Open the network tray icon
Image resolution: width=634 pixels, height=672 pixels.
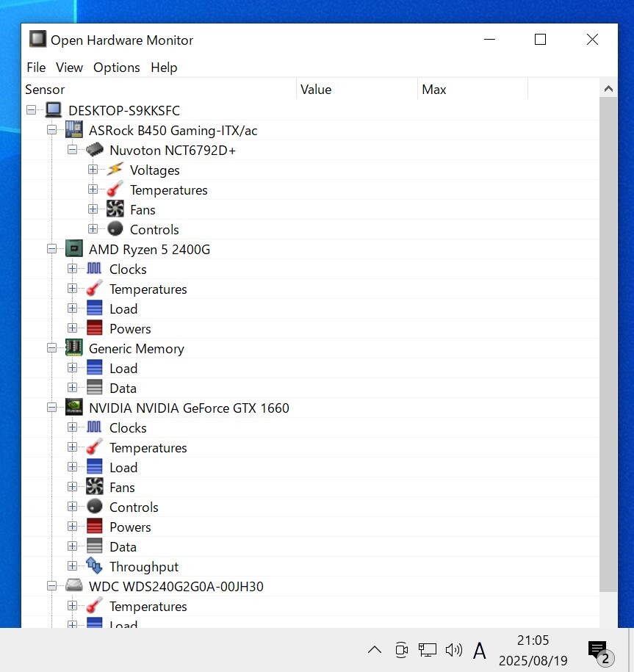[x=428, y=650]
